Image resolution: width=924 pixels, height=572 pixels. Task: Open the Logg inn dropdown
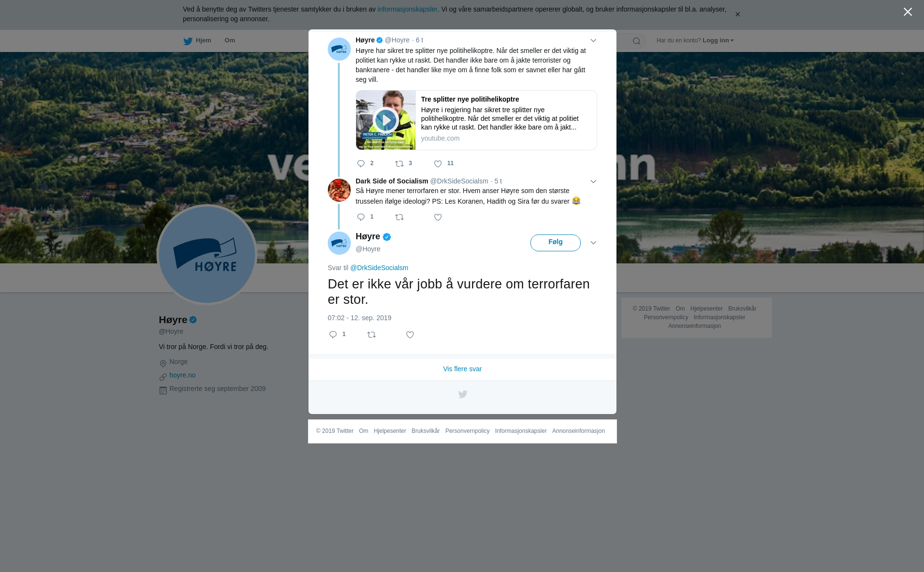coord(718,40)
